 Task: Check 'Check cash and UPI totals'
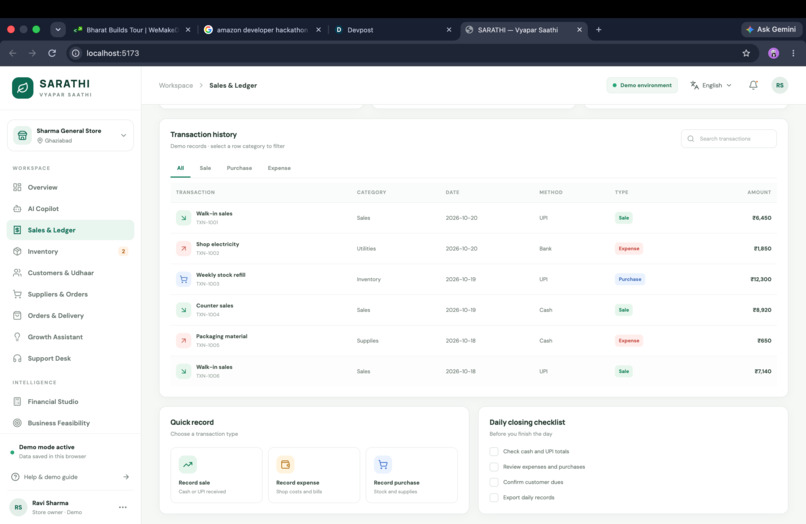[494, 451]
